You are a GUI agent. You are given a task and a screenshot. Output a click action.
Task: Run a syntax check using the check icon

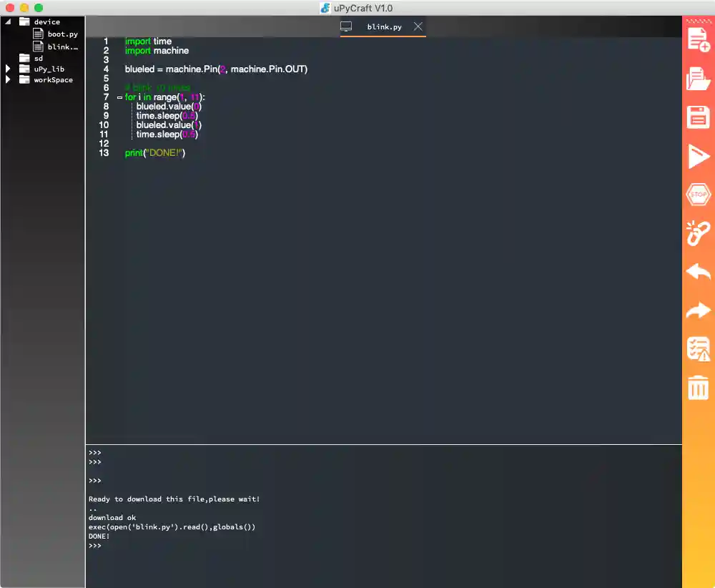click(x=699, y=349)
